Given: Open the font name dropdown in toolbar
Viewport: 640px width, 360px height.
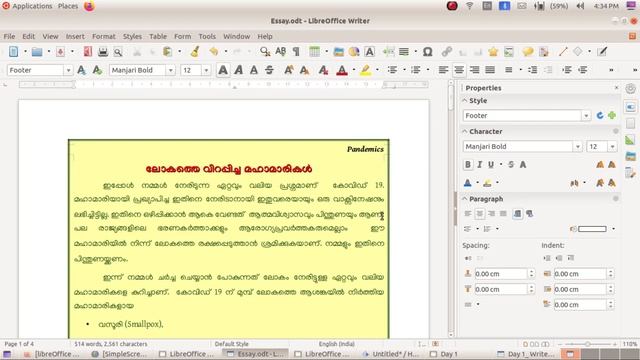Looking at the screenshot, I should [x=170, y=70].
